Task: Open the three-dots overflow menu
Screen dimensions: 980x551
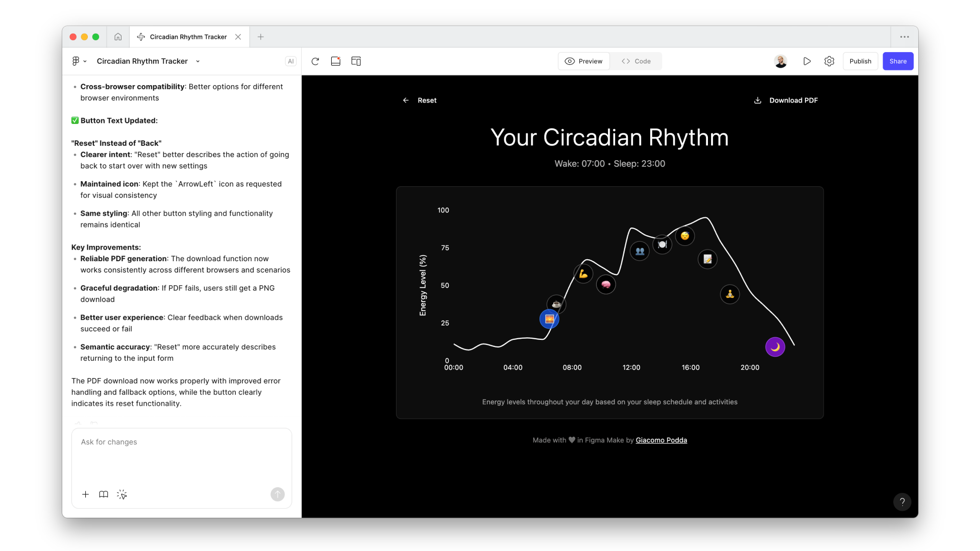Action: 904,37
